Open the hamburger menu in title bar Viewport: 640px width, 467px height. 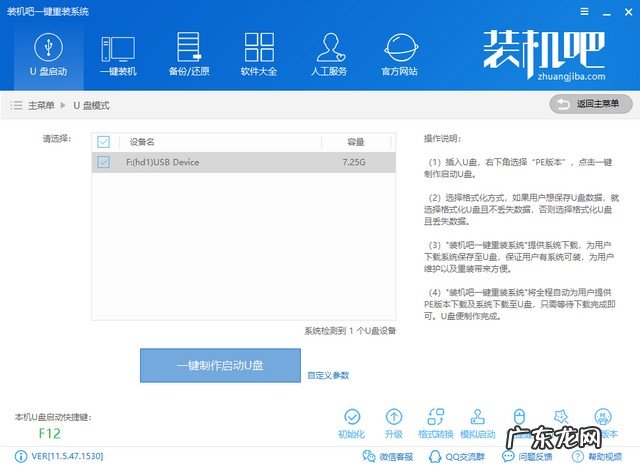click(x=584, y=12)
